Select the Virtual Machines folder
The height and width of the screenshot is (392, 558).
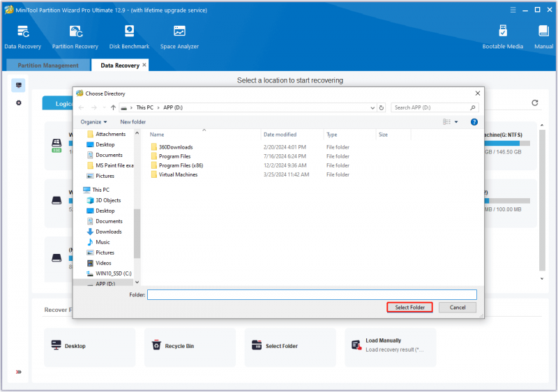pyautogui.click(x=174, y=174)
